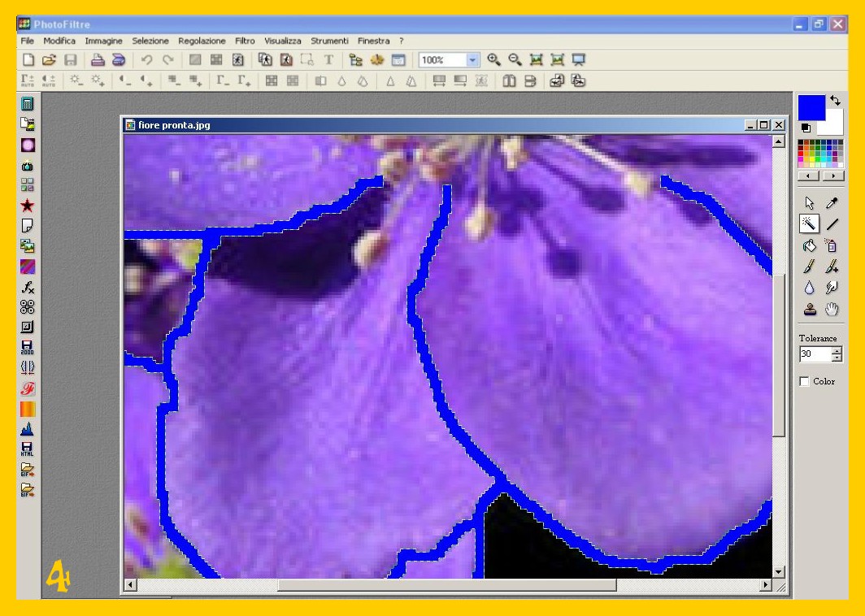Screen dimensions: 865x616
Task: Open the Filtro menu
Action: coord(245,41)
